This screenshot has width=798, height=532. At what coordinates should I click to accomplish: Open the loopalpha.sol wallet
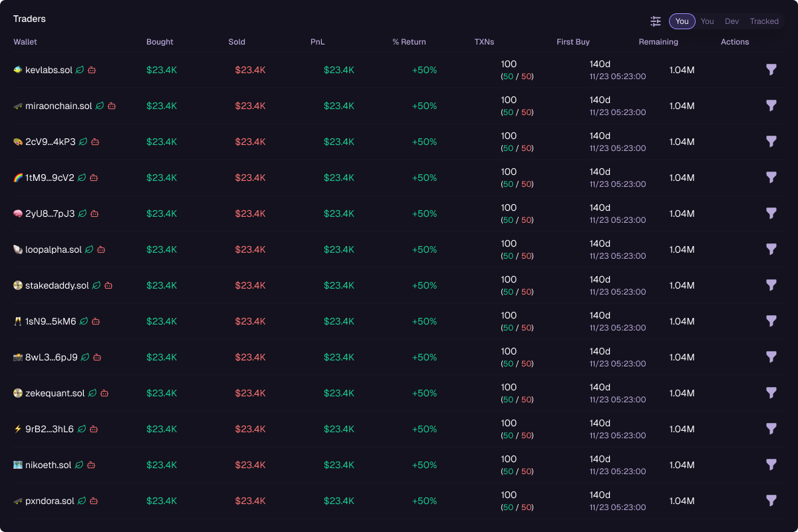tap(53, 249)
